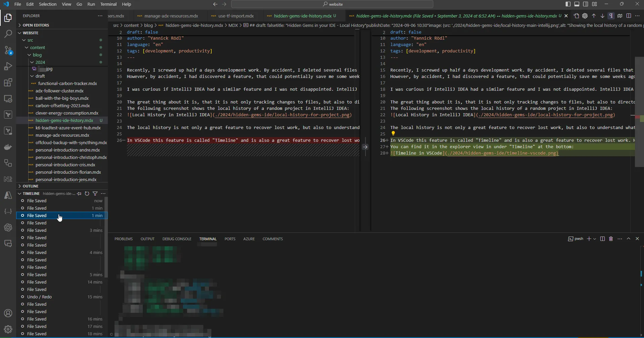This screenshot has width=644, height=338.
Task: Toggle whitespace rendering pilcrow button
Action: 611,16
